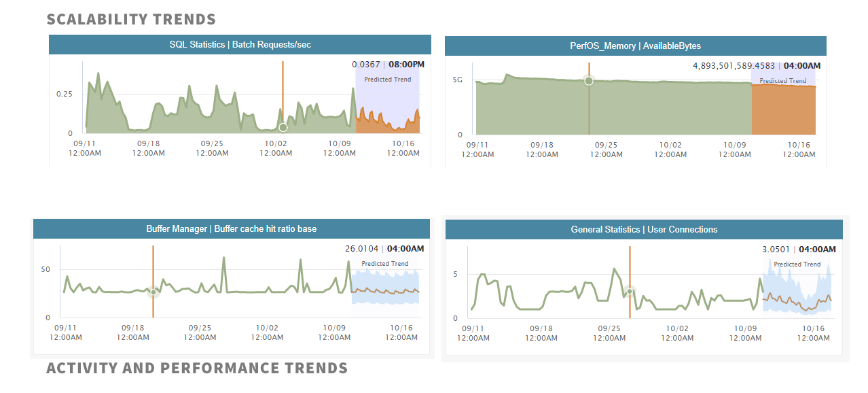Image resolution: width=868 pixels, height=393 pixels.
Task: Select the General Statistics User Connections header
Action: [644, 230]
